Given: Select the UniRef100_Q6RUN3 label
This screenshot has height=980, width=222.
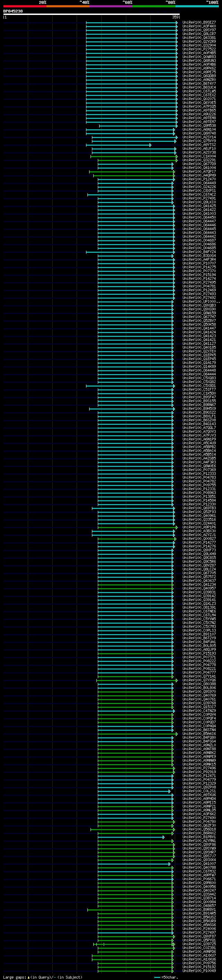Looking at the screenshot, I should (x=199, y=61).
